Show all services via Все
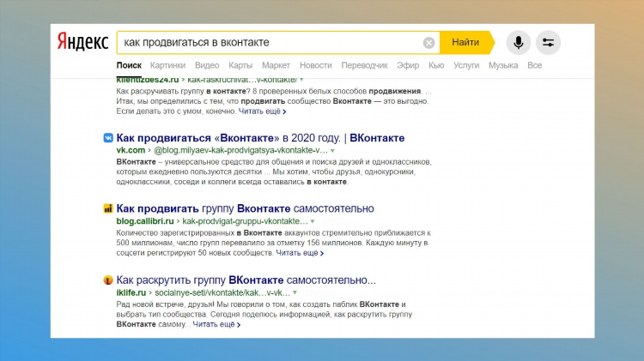Screen dimensions: 644x361 click(534, 65)
